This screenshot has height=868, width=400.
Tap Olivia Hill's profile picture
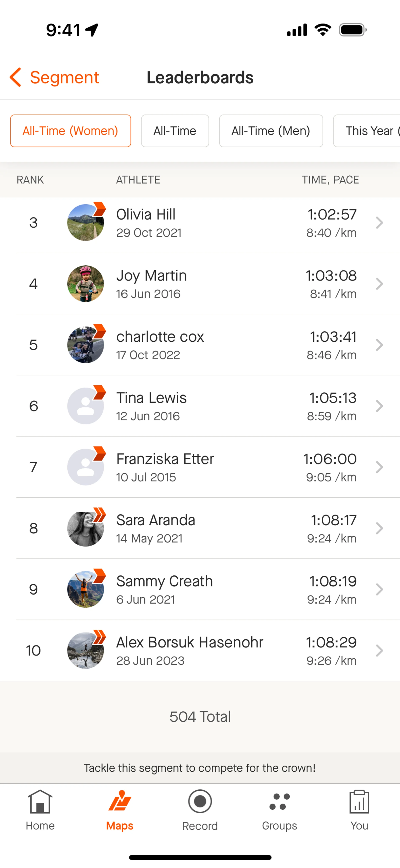[x=86, y=222]
